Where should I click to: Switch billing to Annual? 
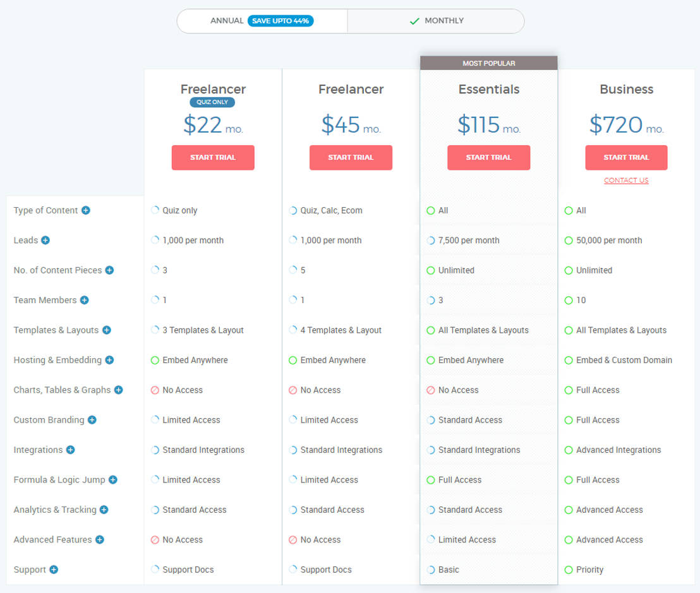point(227,21)
